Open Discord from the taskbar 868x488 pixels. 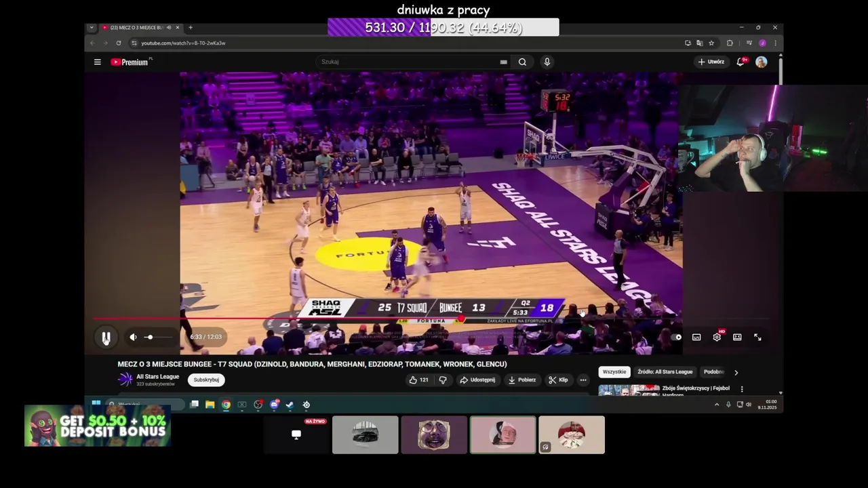pyautogui.click(x=274, y=405)
